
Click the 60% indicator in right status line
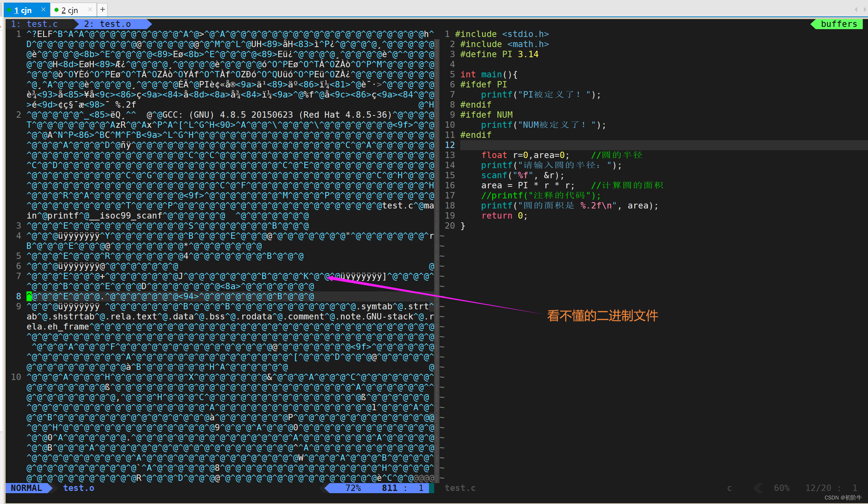tap(781, 488)
